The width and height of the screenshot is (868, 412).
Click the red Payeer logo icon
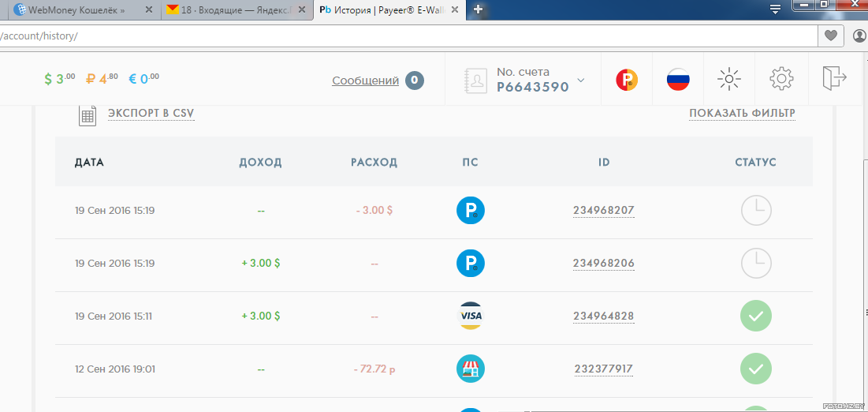(627, 80)
